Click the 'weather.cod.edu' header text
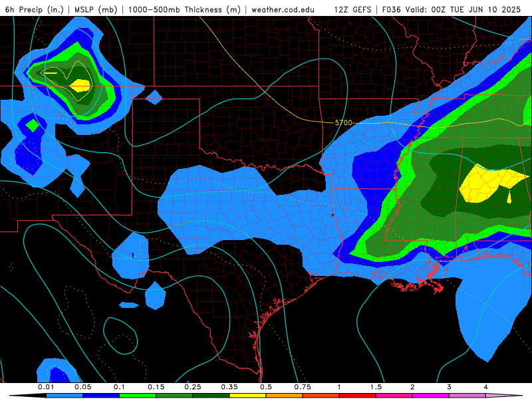 point(283,9)
